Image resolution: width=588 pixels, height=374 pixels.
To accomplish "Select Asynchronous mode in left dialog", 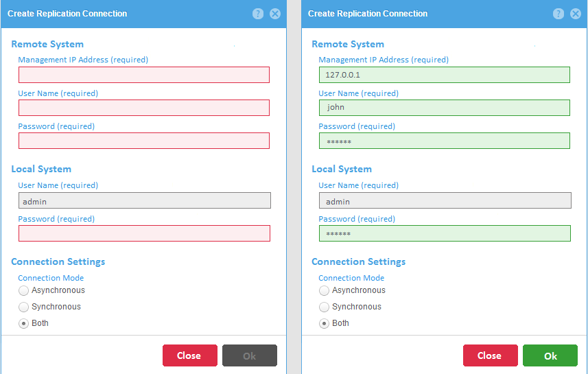I will point(23,290).
